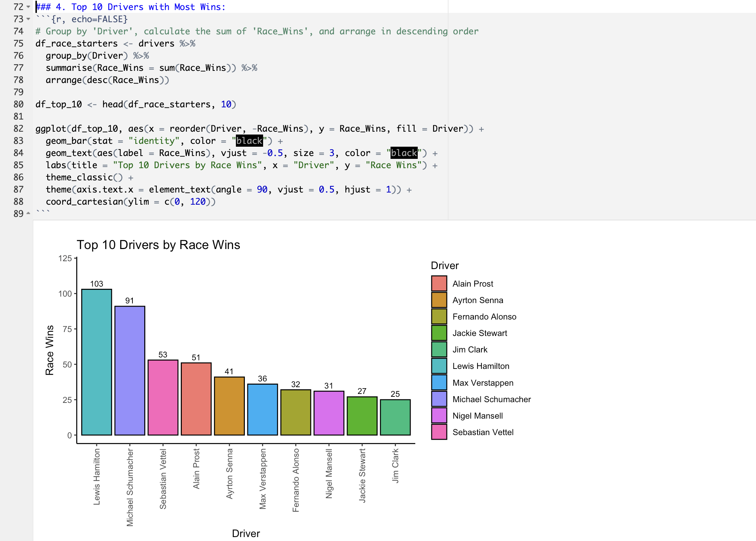Click the black color preview in geom_bar line
The image size is (756, 541).
(x=249, y=141)
